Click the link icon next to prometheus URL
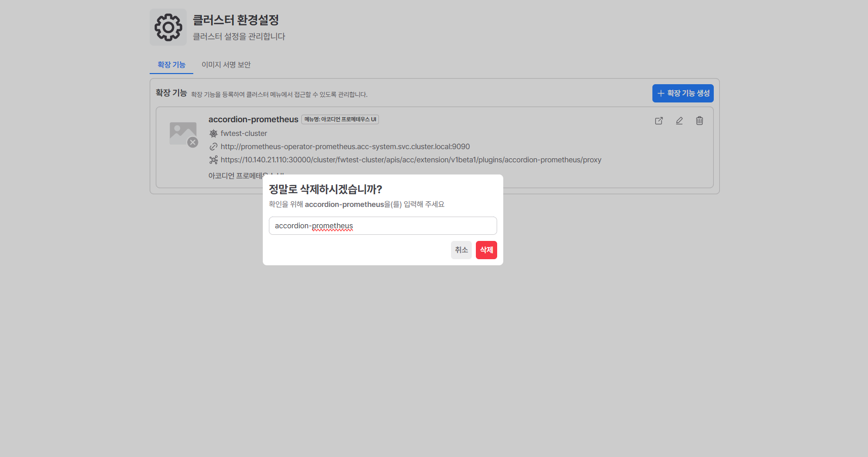The image size is (868, 457). pyautogui.click(x=214, y=147)
